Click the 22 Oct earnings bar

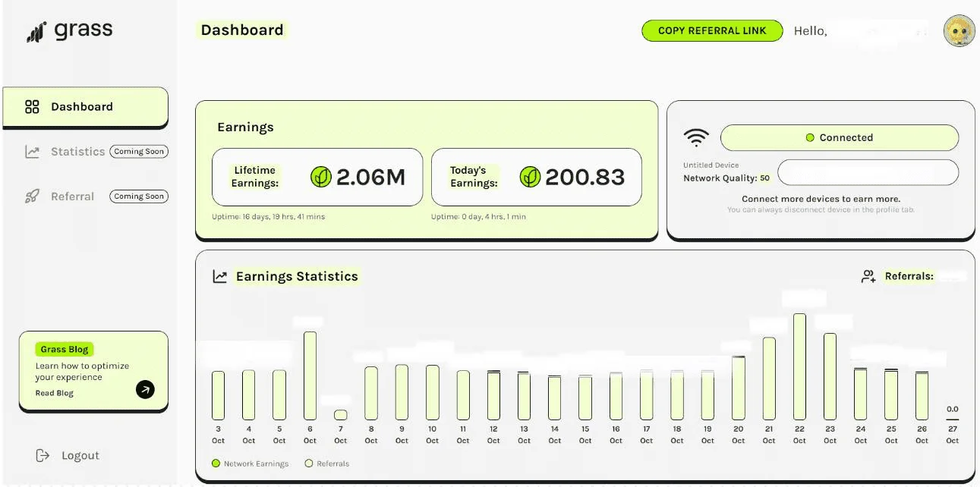click(799, 367)
